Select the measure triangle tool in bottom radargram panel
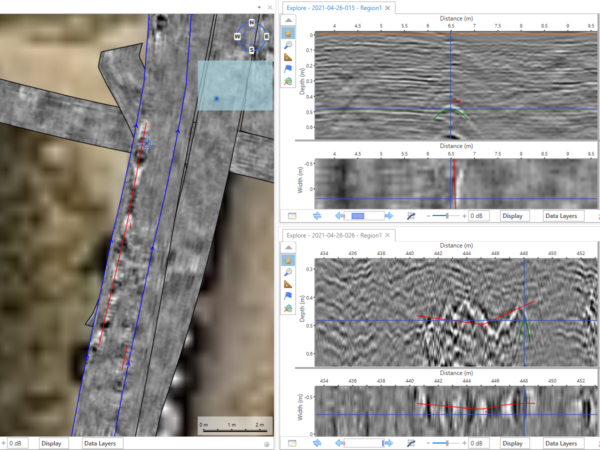The width and height of the screenshot is (600, 450). point(288,284)
